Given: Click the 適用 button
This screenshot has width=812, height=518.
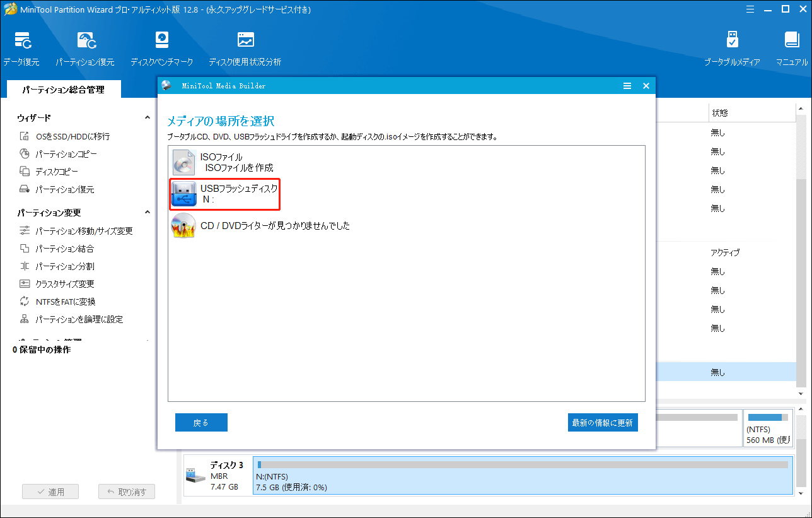Looking at the screenshot, I should (x=50, y=492).
